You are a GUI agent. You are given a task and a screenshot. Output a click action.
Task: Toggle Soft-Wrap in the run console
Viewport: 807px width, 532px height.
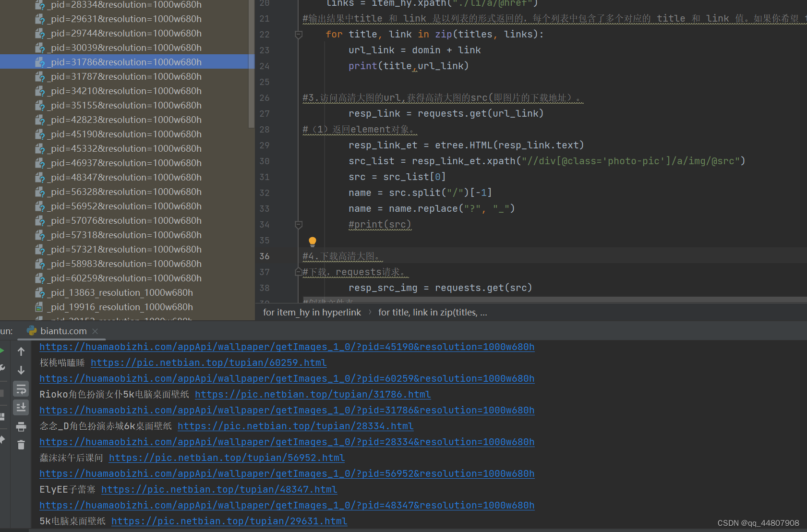21,389
